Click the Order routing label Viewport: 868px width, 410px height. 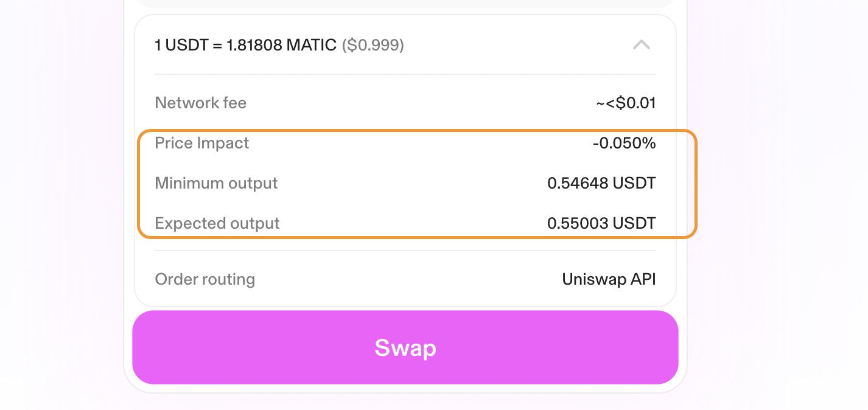[205, 279]
